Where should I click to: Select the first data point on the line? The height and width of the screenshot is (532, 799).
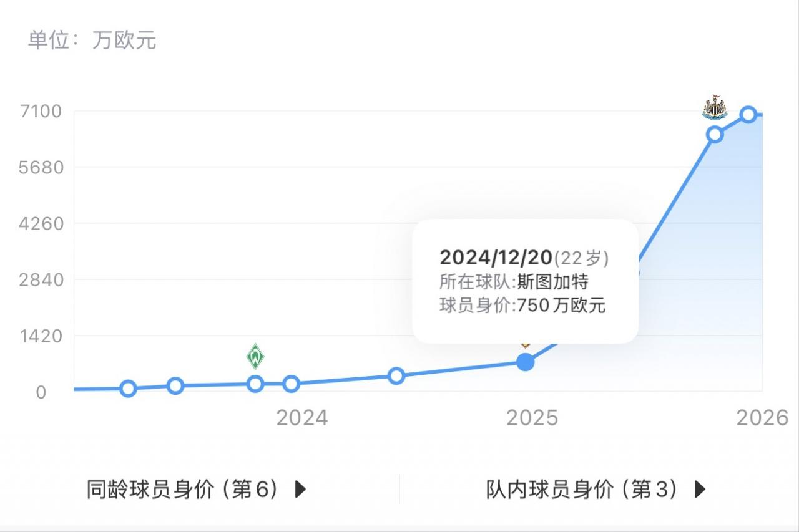click(128, 389)
